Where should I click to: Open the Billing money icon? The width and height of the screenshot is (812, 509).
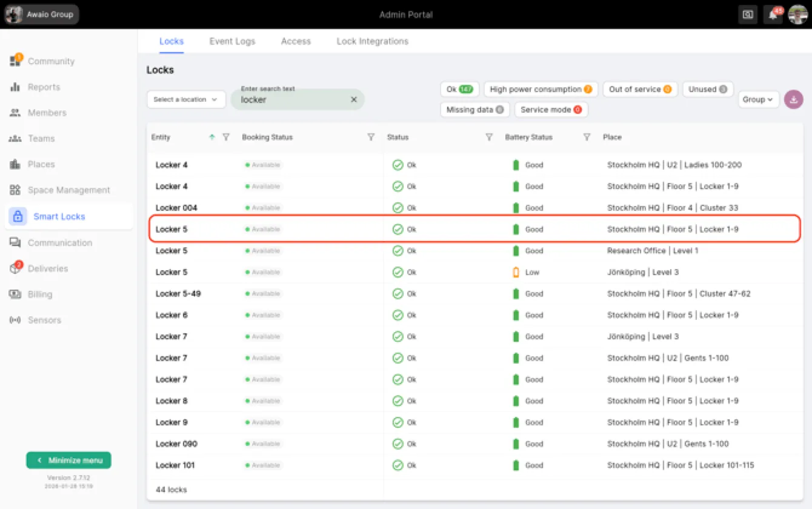tap(16, 294)
